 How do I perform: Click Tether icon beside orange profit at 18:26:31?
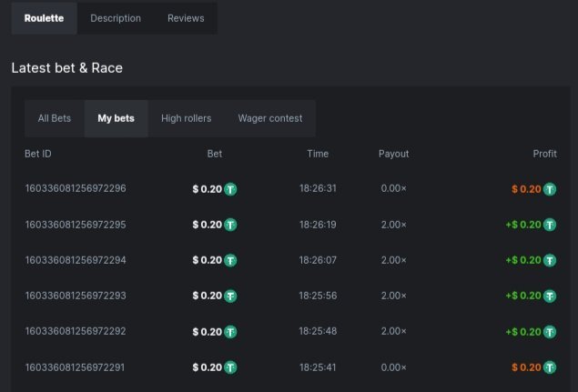550,189
